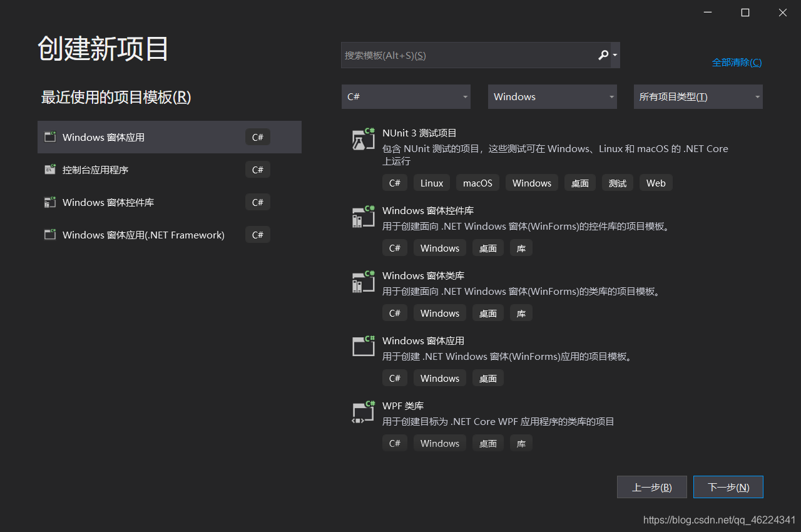Open the search history dropdown arrow
Image resolution: width=801 pixels, height=532 pixels.
pos(615,55)
